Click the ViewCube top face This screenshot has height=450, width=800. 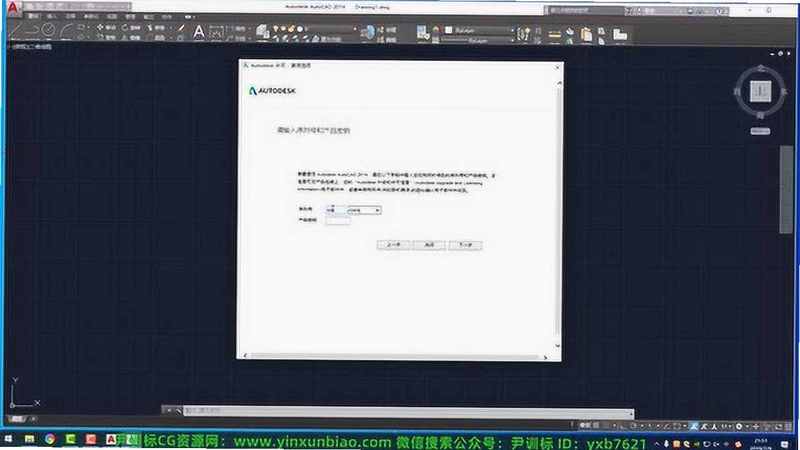coord(761,91)
